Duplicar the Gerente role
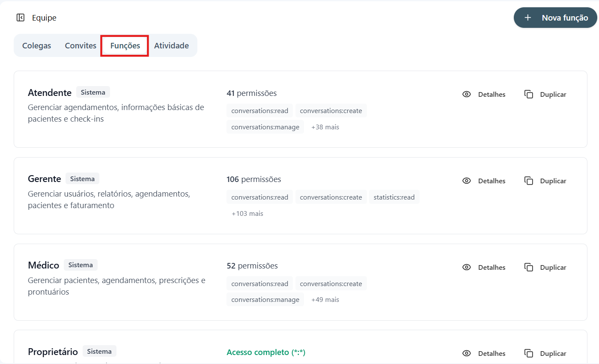Viewport: 599px width, 364px height. click(545, 181)
